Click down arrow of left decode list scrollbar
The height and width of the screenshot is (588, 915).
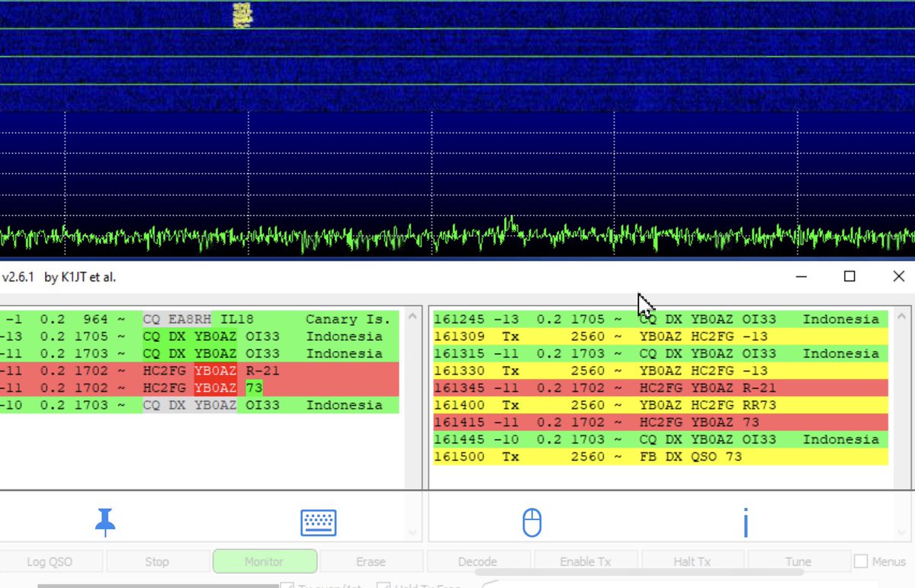(x=413, y=532)
